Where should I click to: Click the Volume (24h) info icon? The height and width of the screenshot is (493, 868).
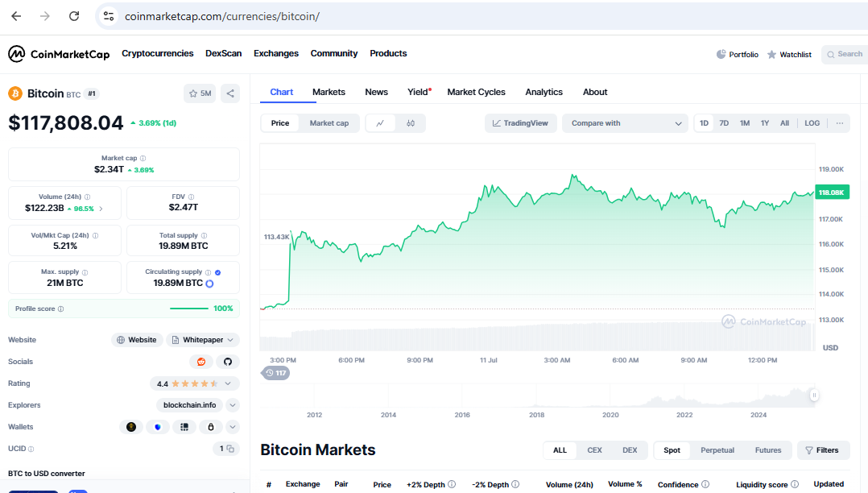(x=88, y=197)
